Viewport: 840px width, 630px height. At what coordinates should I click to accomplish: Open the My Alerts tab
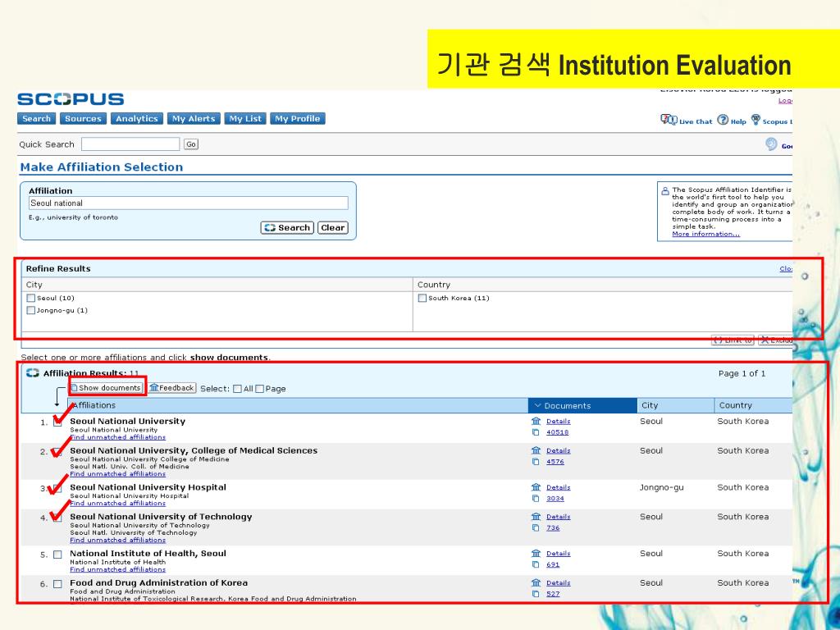point(194,119)
